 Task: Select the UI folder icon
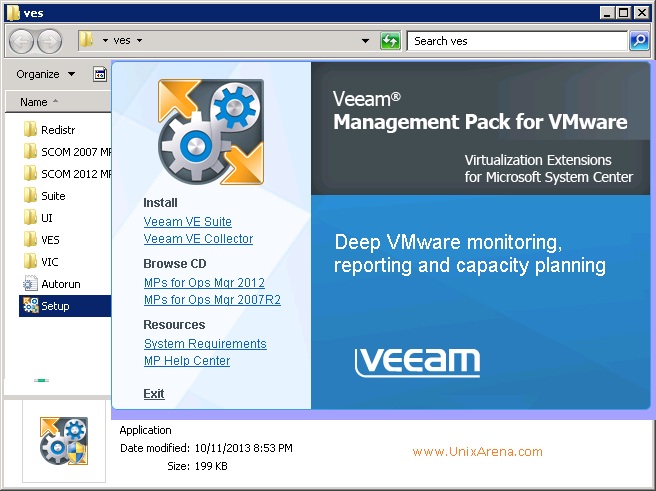(30, 218)
